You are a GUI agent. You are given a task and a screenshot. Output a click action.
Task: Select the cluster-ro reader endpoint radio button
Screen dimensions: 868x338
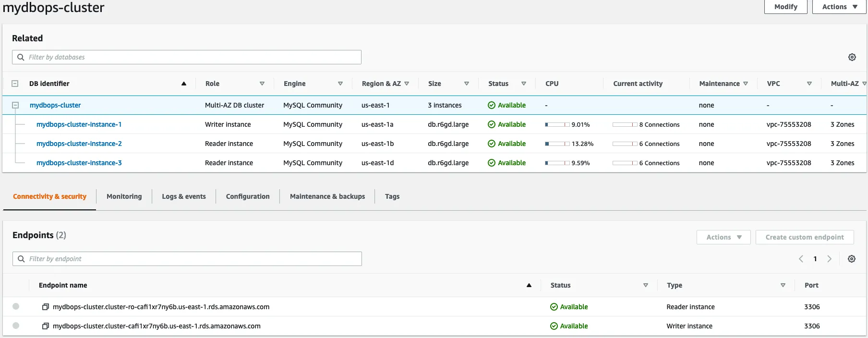pyautogui.click(x=16, y=306)
